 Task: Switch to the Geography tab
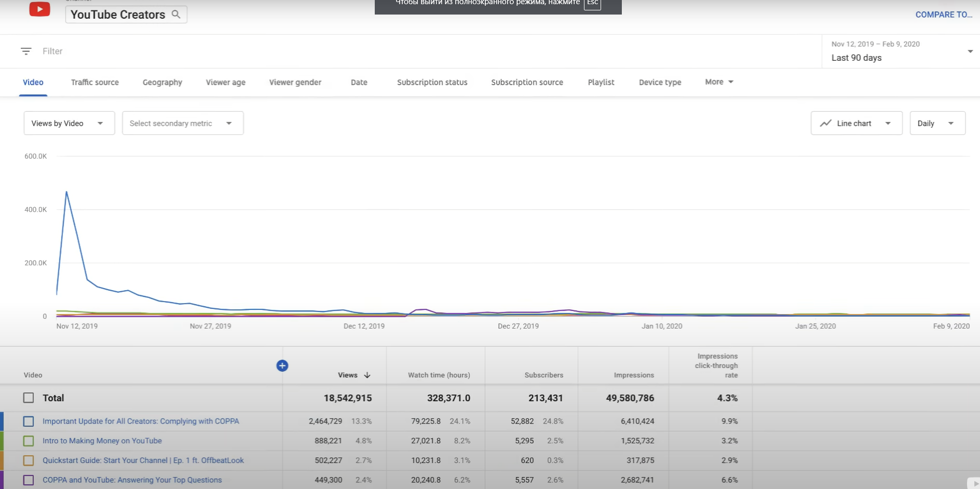click(162, 83)
